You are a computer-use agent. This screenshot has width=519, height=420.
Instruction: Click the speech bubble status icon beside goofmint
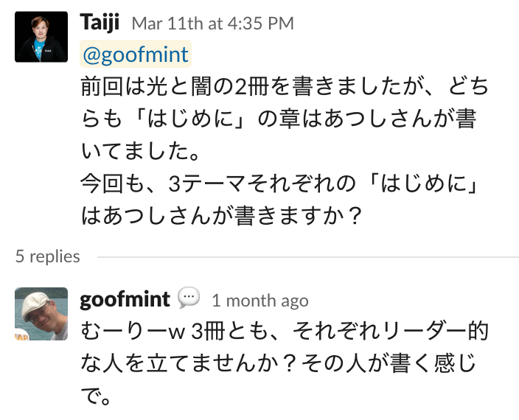coord(189,298)
